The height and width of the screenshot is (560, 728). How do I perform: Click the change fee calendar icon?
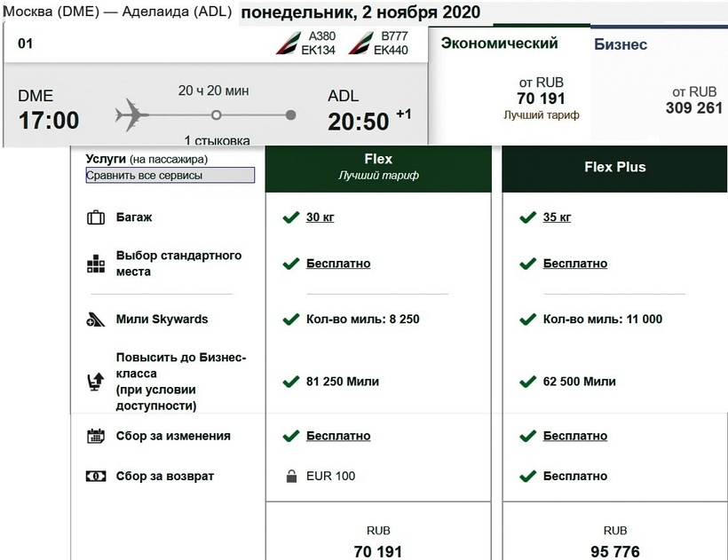pyautogui.click(x=96, y=436)
